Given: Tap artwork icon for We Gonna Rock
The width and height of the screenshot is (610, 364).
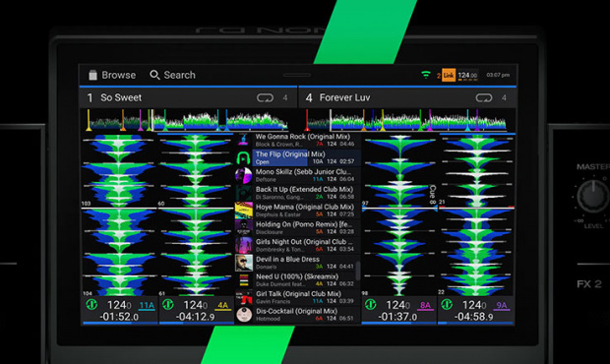Looking at the screenshot, I should click(x=244, y=140).
